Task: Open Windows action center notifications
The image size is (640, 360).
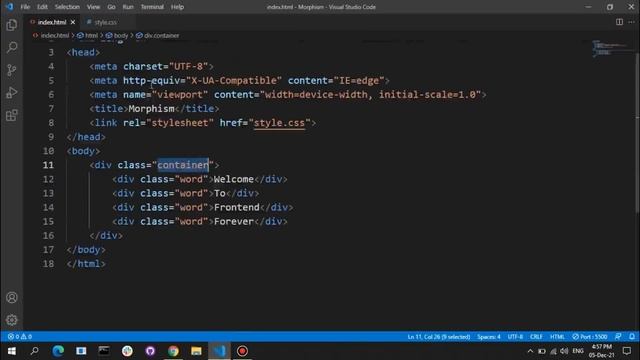Action: click(627, 351)
